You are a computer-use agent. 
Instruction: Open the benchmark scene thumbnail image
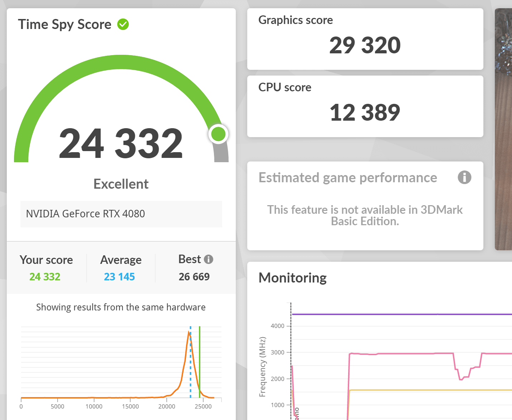coord(503,129)
